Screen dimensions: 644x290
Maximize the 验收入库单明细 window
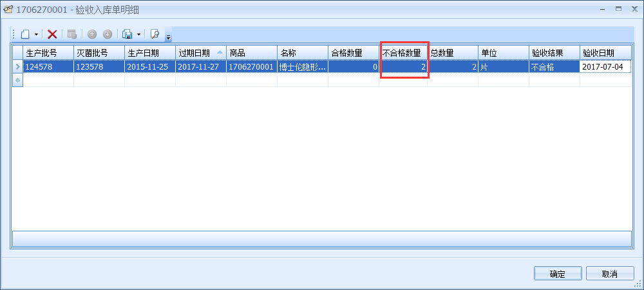click(x=618, y=8)
